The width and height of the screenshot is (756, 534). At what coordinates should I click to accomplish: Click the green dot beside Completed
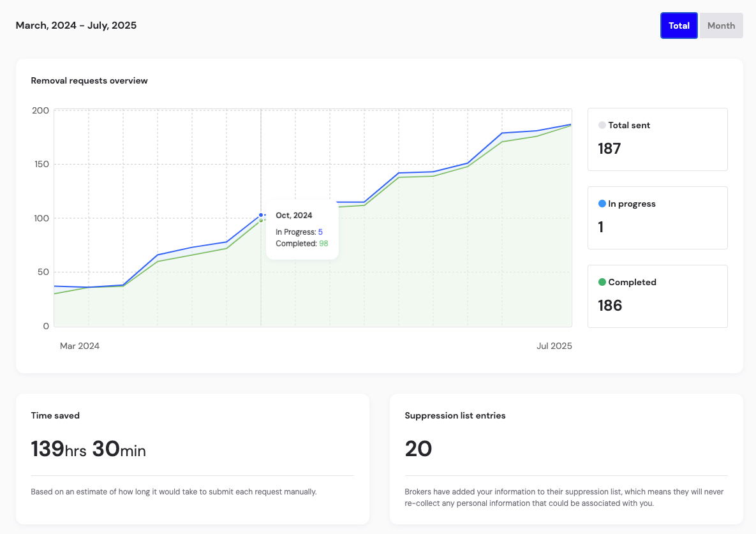point(602,282)
